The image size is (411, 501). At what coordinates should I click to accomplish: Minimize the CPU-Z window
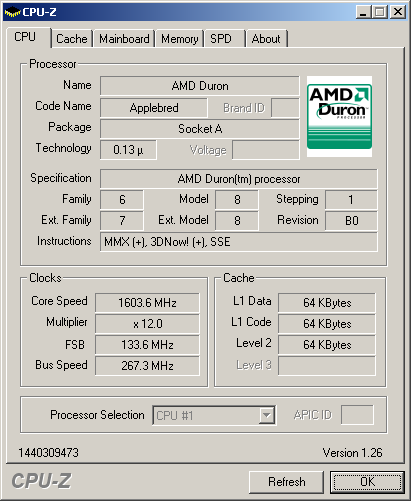pyautogui.click(x=363, y=12)
